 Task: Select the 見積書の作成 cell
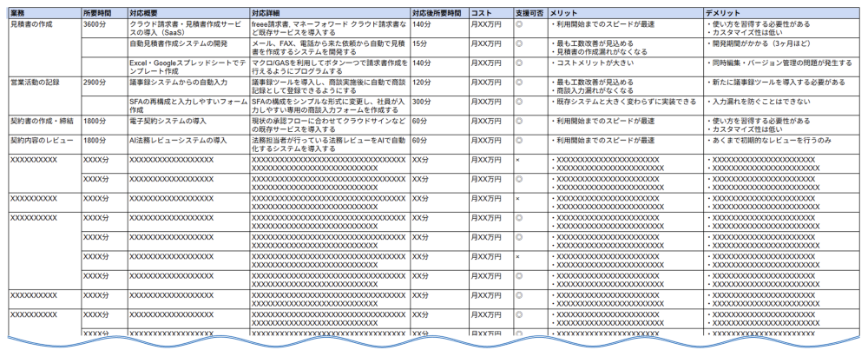(x=31, y=24)
